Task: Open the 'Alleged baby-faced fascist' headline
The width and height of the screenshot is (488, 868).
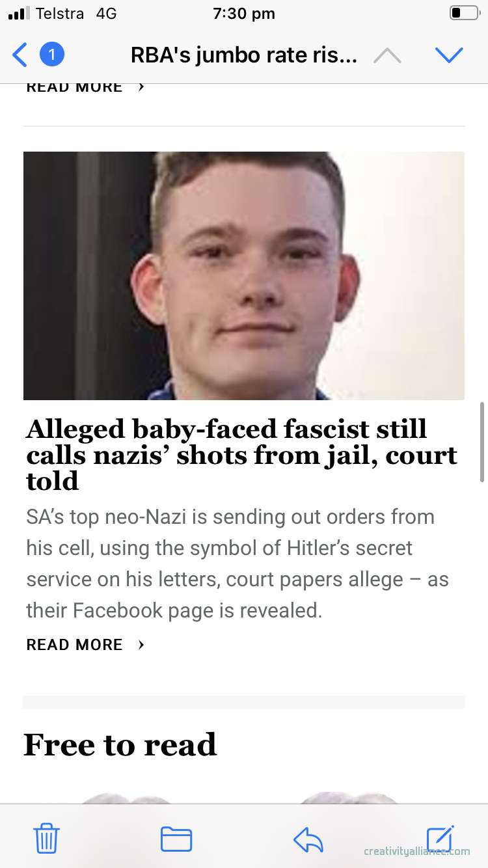Action: [241, 455]
